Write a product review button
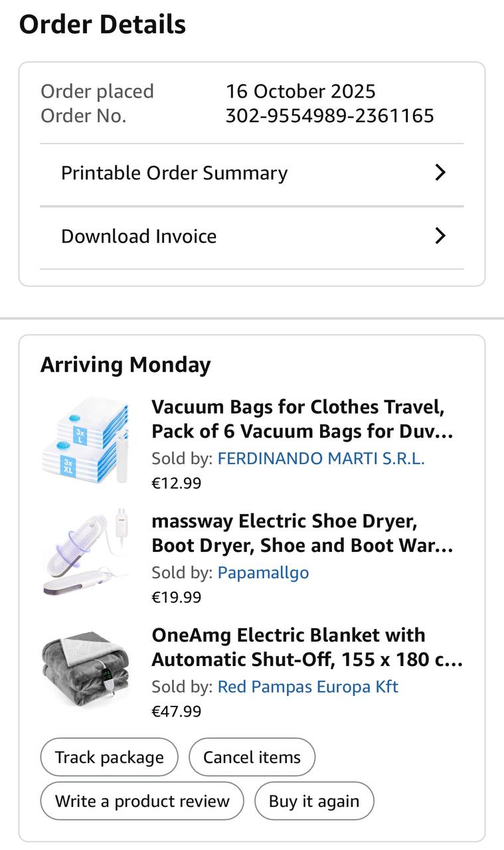The width and height of the screenshot is (504, 850). 142,801
